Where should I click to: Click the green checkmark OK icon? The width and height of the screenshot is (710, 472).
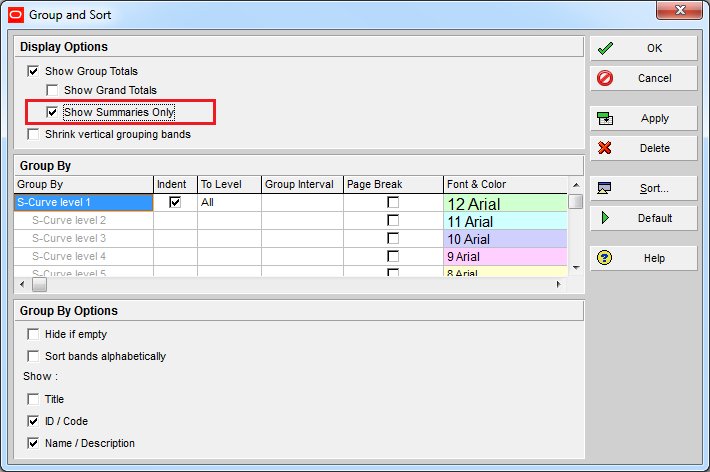pos(605,48)
